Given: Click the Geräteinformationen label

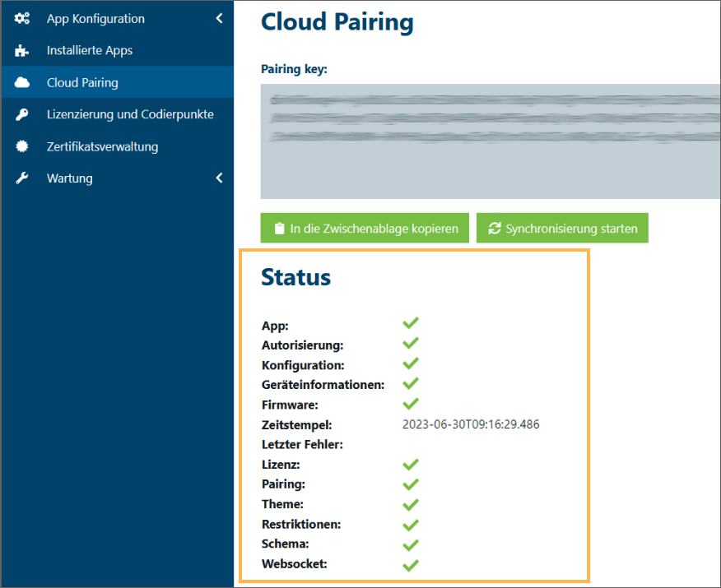Looking at the screenshot, I should coord(323,385).
